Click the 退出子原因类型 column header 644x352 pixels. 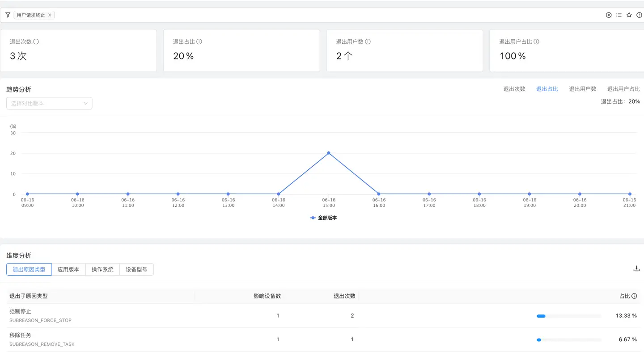click(29, 296)
